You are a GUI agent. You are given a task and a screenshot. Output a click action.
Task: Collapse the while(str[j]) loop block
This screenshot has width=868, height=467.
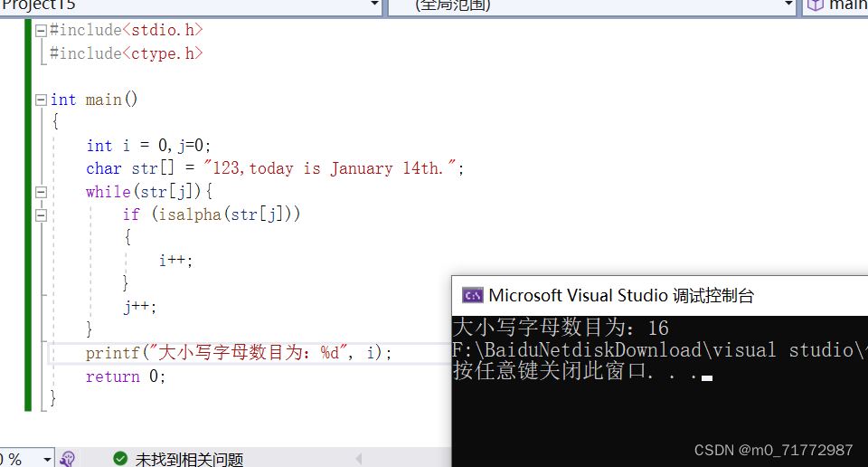[41, 192]
